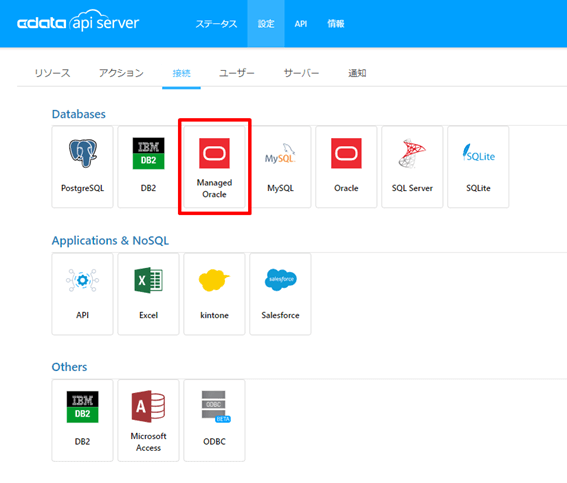Screen dimensions: 567x483
Task: Open the 設定 top menu
Action: [x=266, y=24]
